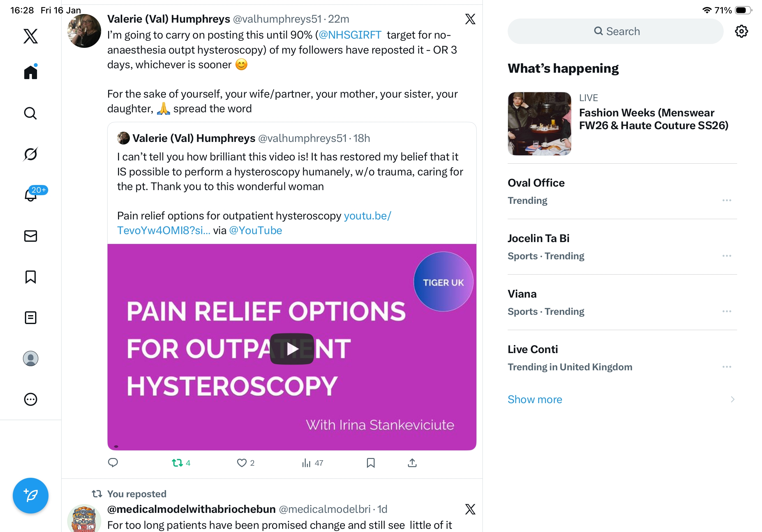
Task: Click the Search input field
Action: pyautogui.click(x=615, y=31)
